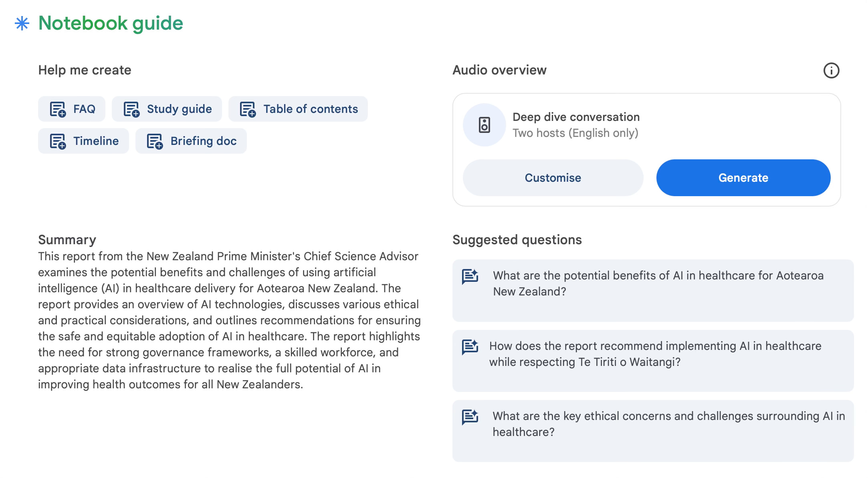
Task: Ask about AI benefits for Aotearoa New Zealand
Action: (x=658, y=283)
